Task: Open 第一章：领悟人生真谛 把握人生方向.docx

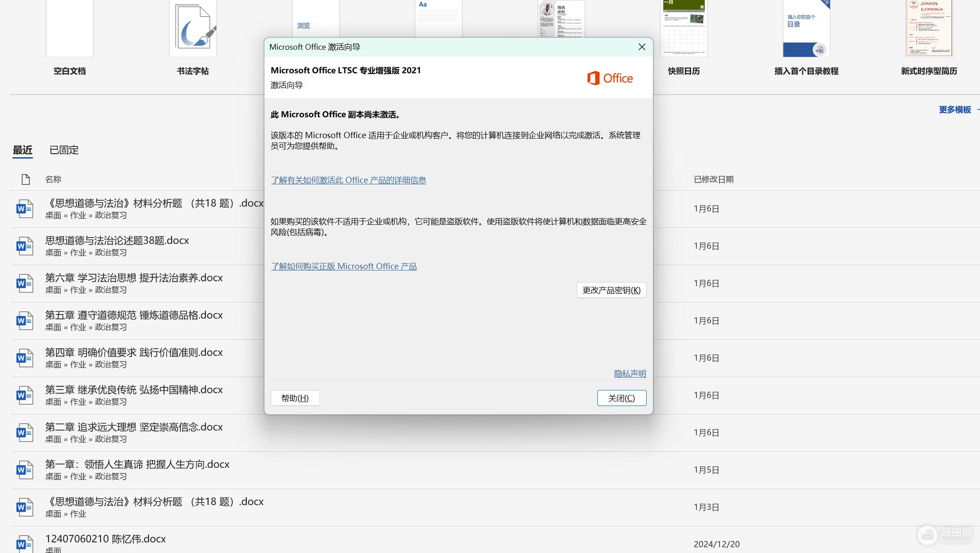Action: [x=137, y=464]
